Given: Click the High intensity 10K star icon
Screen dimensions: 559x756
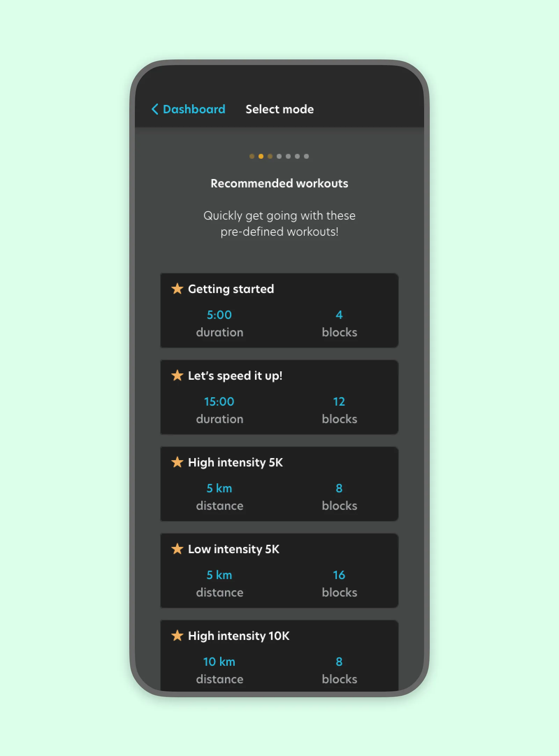Looking at the screenshot, I should [x=177, y=636].
